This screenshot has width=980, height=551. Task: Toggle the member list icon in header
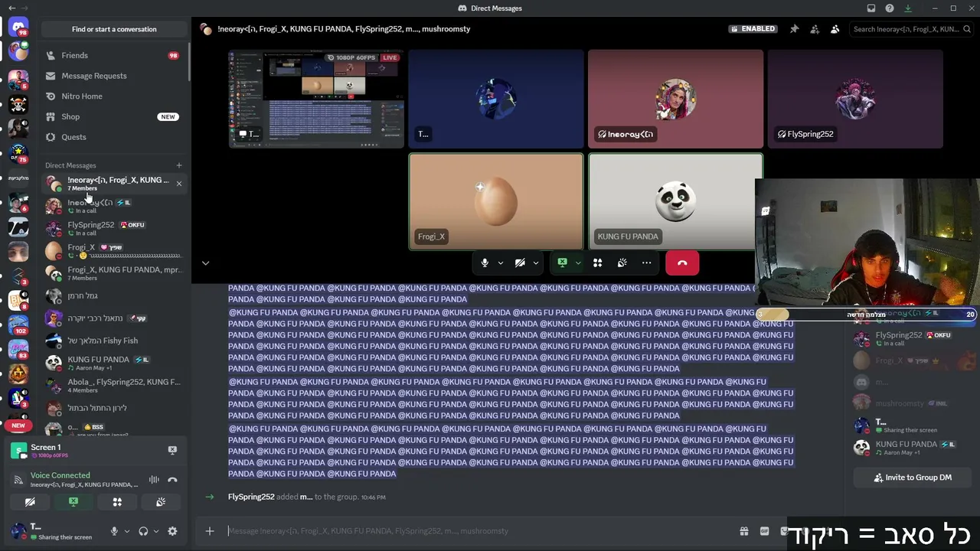point(835,29)
